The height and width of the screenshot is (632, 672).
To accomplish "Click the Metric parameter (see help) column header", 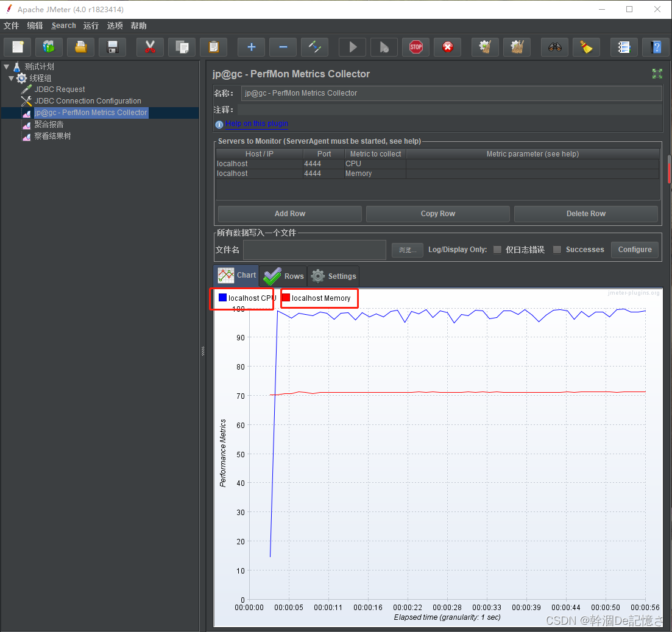I will (532, 153).
